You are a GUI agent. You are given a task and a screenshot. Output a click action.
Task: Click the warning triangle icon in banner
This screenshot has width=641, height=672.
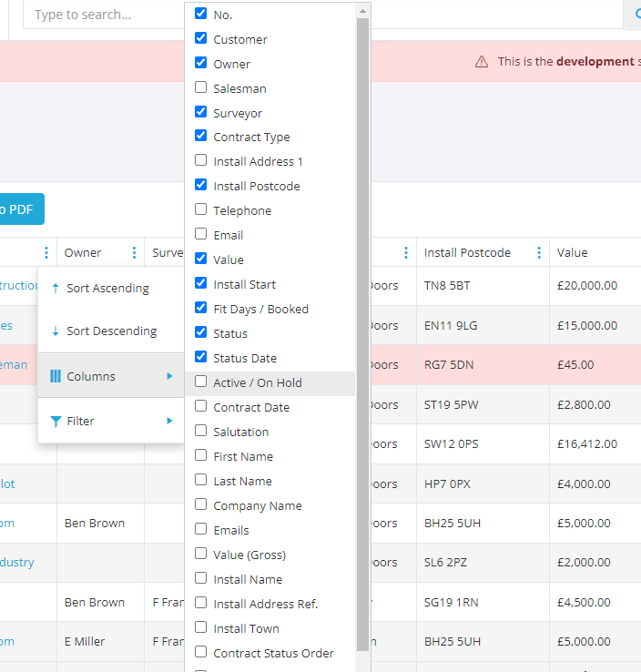coord(482,62)
